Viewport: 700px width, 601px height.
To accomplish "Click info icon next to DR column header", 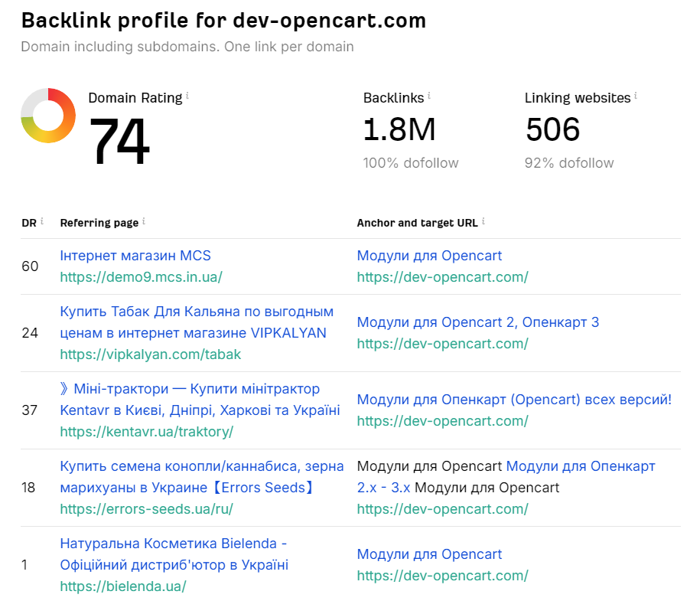I will click(42, 220).
